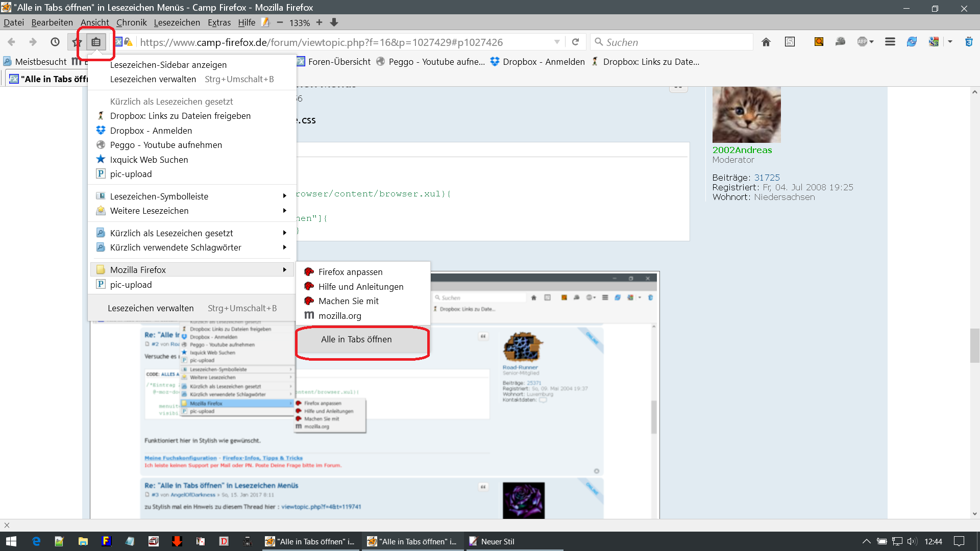Click the zoom in plus icon
980x551 pixels.
[x=319, y=22]
